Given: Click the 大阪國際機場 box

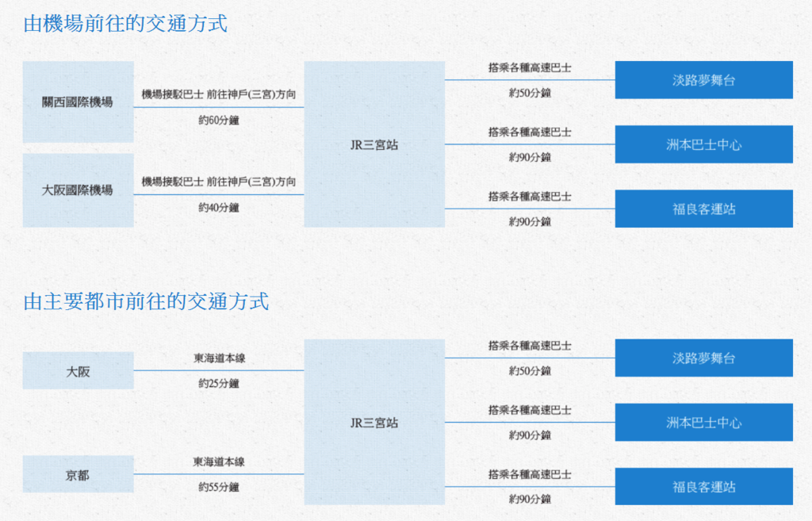Looking at the screenshot, I should pyautogui.click(x=79, y=190).
